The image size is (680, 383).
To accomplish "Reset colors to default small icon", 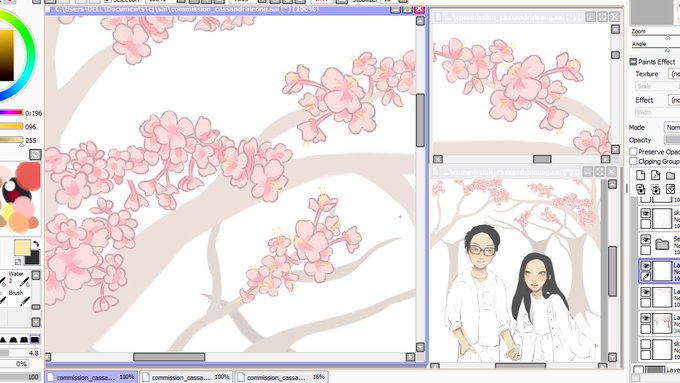I will pos(18,262).
